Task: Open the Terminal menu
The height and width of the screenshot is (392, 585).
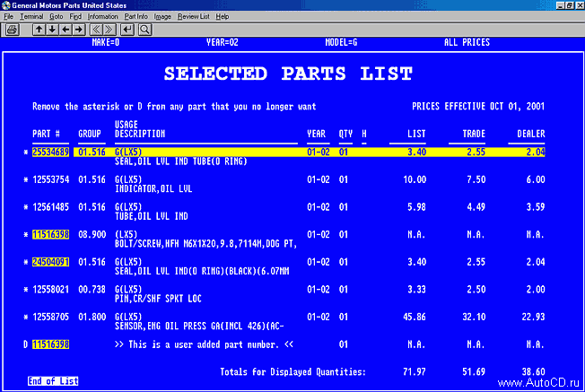Action: click(31, 16)
